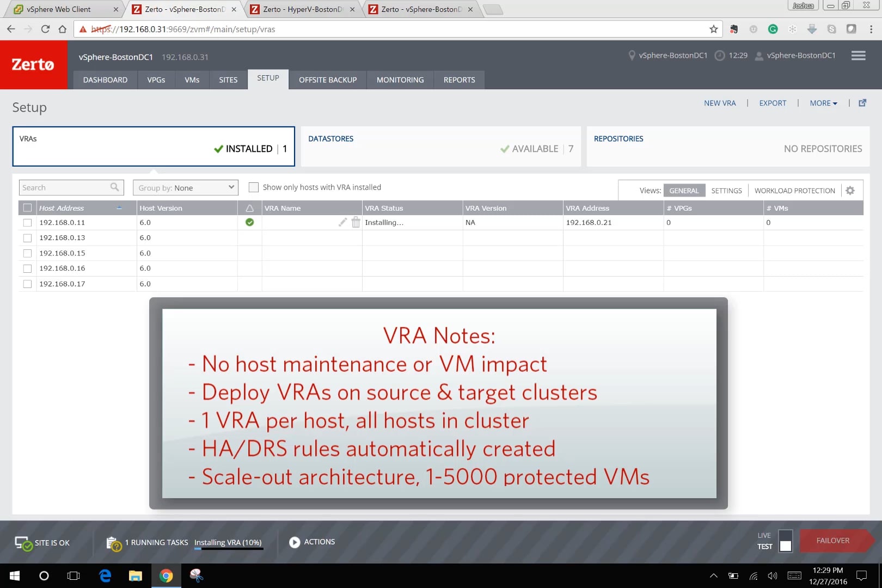Delete the VRA using trash icon

click(356, 222)
